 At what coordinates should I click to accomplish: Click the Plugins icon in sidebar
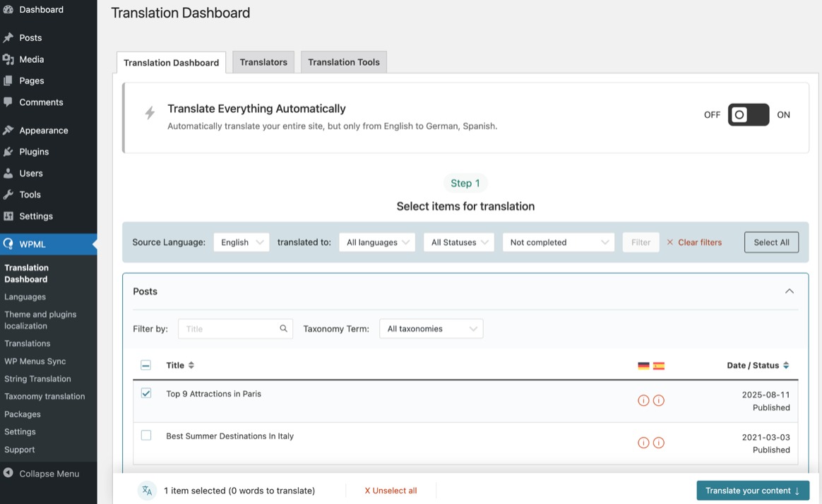8,152
